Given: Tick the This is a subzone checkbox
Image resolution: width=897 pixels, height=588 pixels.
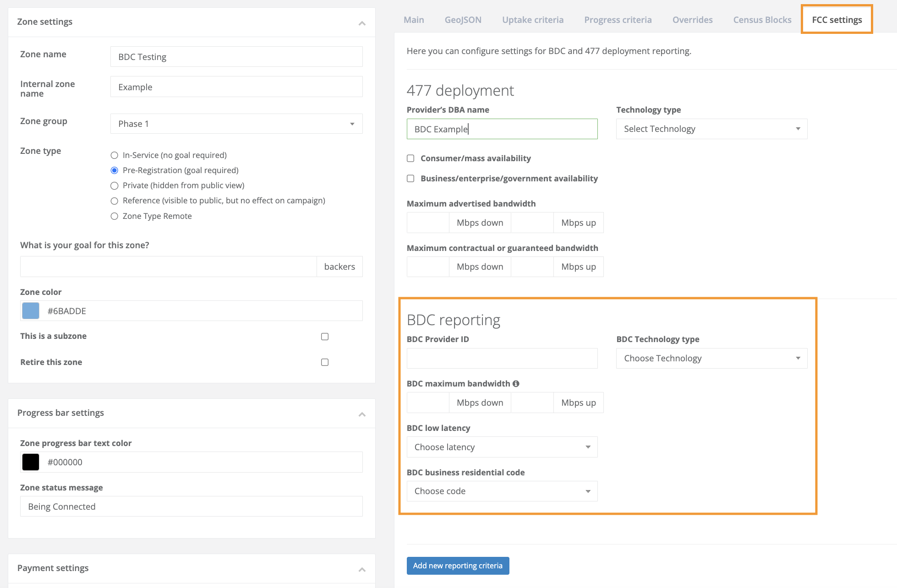Looking at the screenshot, I should [325, 337].
